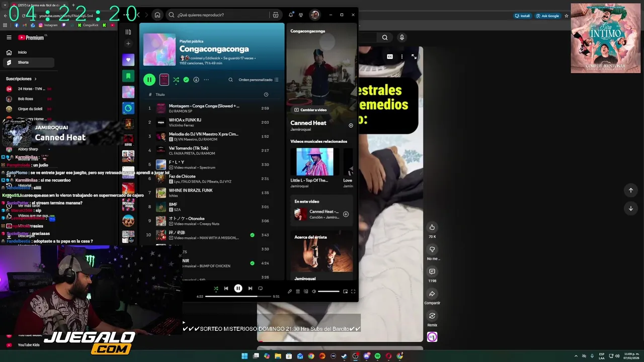This screenshot has height=362, width=644.
Task: Open the lyrics microphone icon
Action: tap(289, 292)
